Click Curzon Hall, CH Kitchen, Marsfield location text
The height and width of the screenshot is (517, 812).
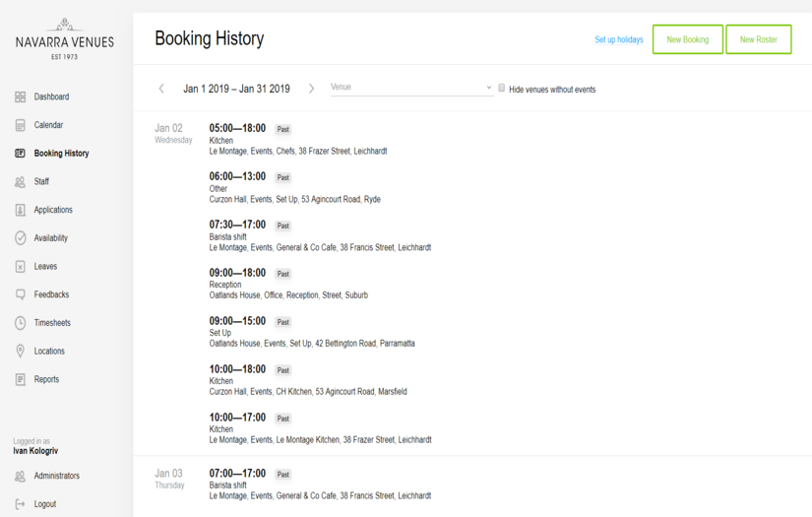[x=308, y=392]
